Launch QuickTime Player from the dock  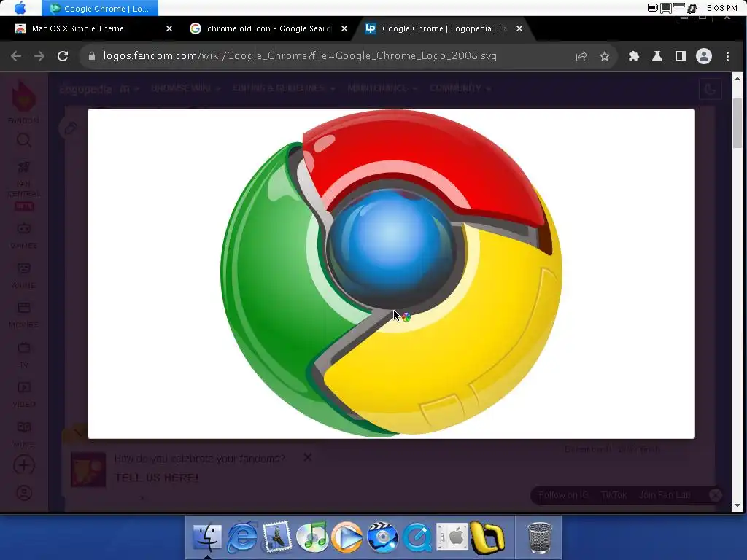click(x=417, y=537)
